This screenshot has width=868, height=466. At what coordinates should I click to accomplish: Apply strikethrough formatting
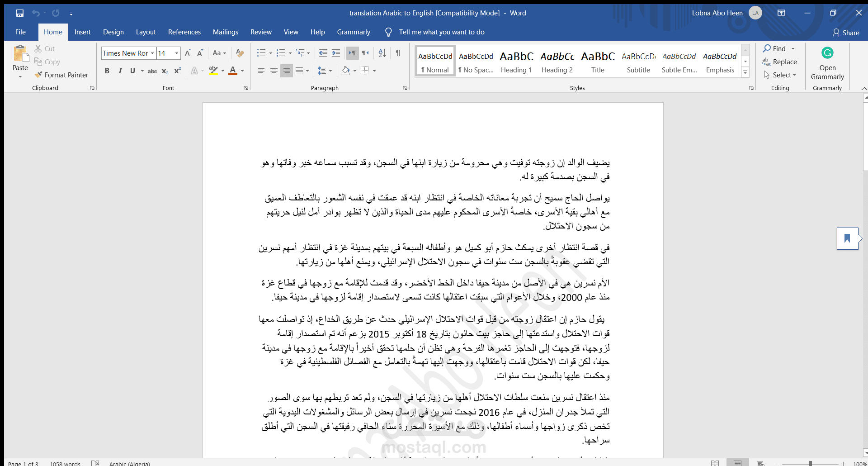pos(152,71)
